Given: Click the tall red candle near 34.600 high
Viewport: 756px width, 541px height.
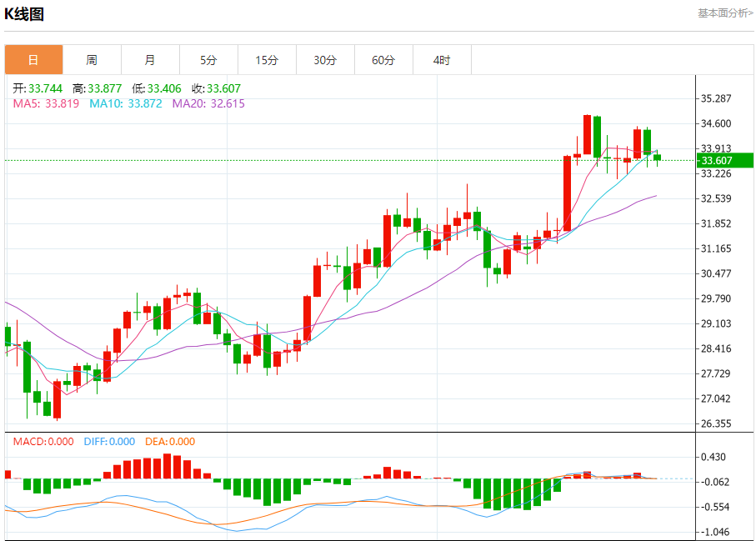Looking at the screenshot, I should 587,134.
